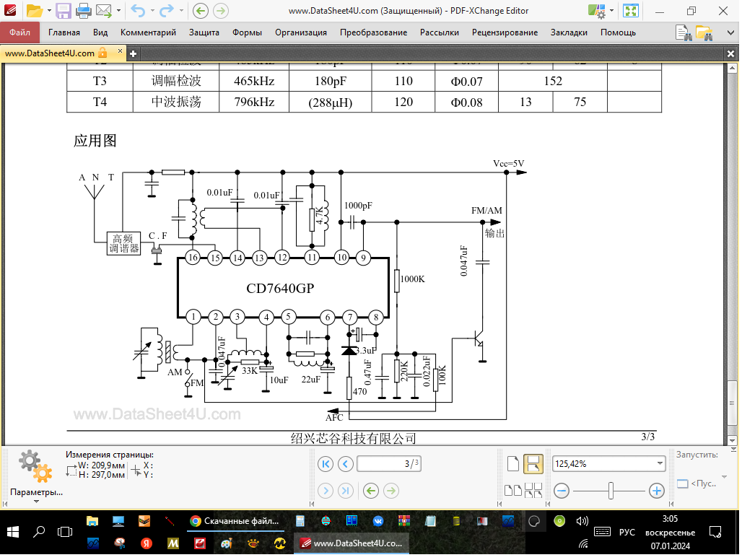Screen dimensions: 742x560
Task: Expand the email options dropdown arrow
Action: click(118, 10)
